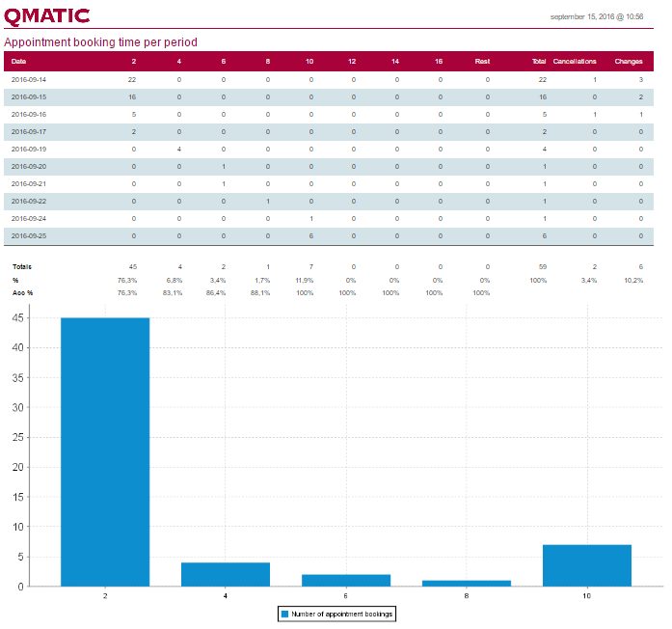Select the 2016-09-25 date row
Image resolution: width=672 pixels, height=629 pixels.
tap(29, 235)
